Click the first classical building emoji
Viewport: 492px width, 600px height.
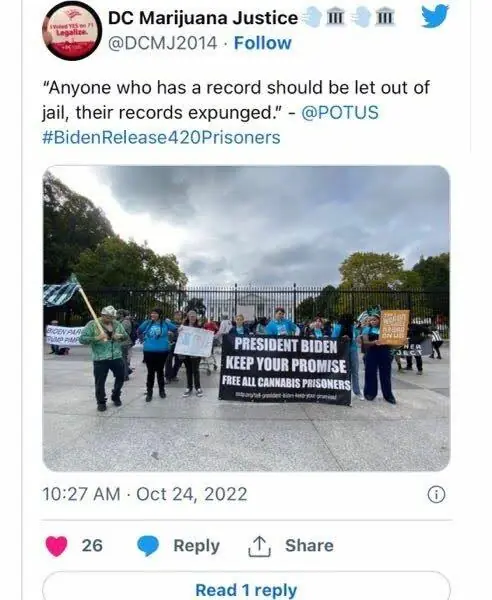(335, 18)
